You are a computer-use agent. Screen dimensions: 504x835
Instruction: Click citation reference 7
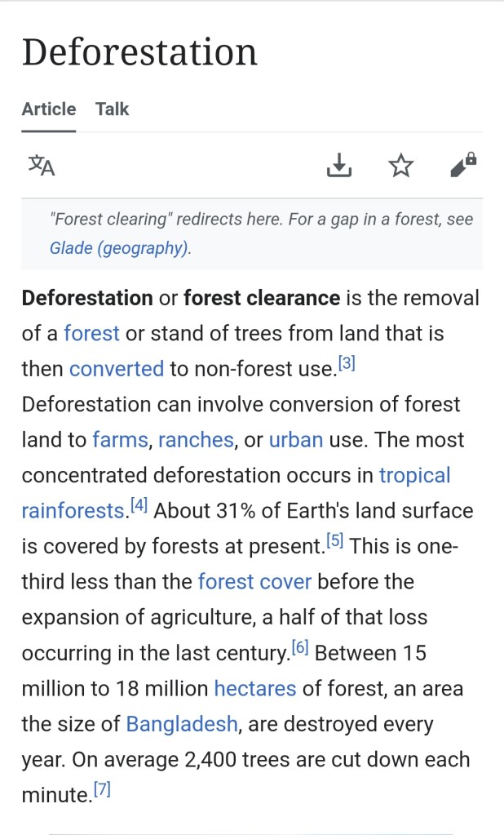pos(102,789)
